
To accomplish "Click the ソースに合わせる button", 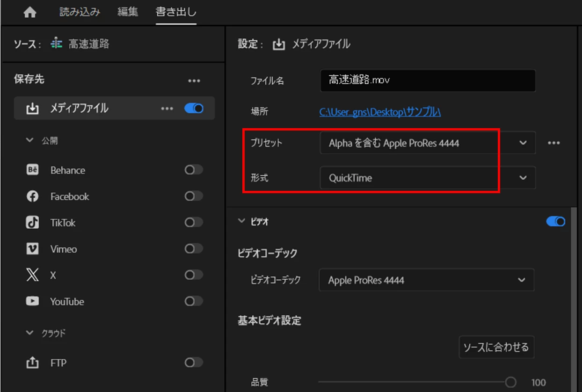I will [496, 347].
